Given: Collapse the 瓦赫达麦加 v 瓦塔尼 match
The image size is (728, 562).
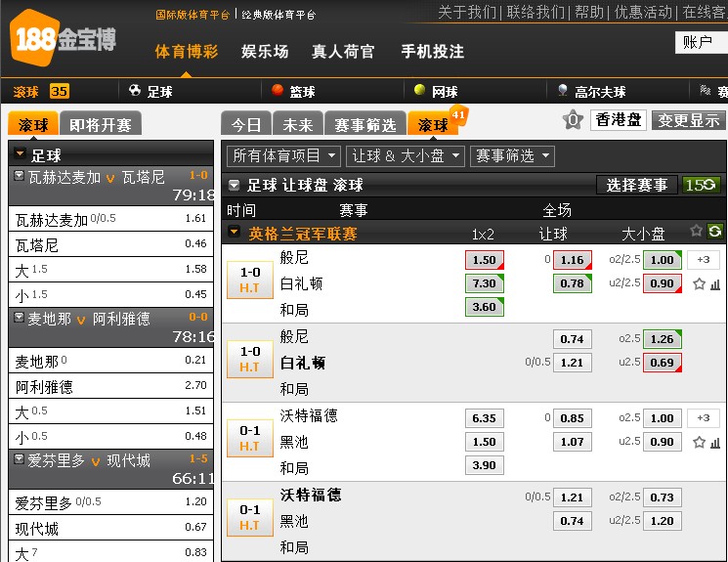Looking at the screenshot, I should coord(19,175).
